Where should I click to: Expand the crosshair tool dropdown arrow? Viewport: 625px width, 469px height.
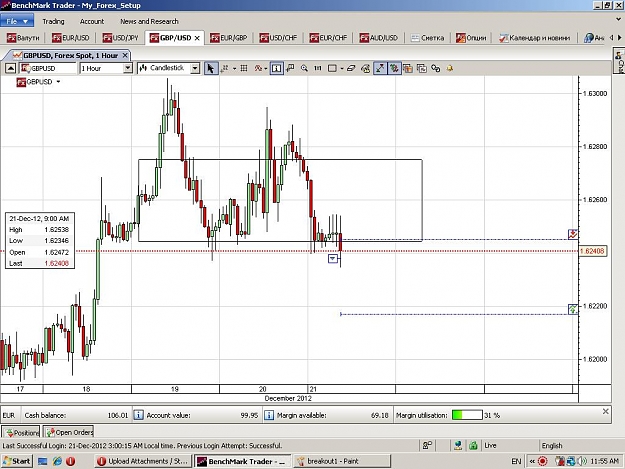point(234,69)
